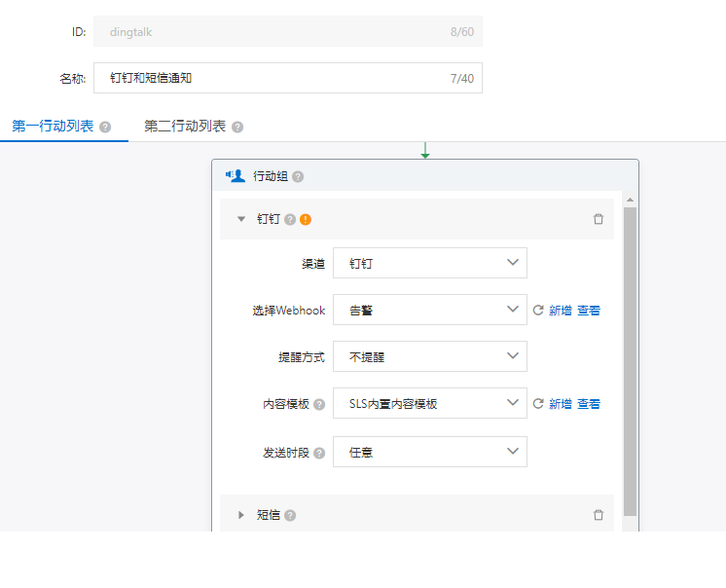Expand the 短信 action section

tap(241, 515)
